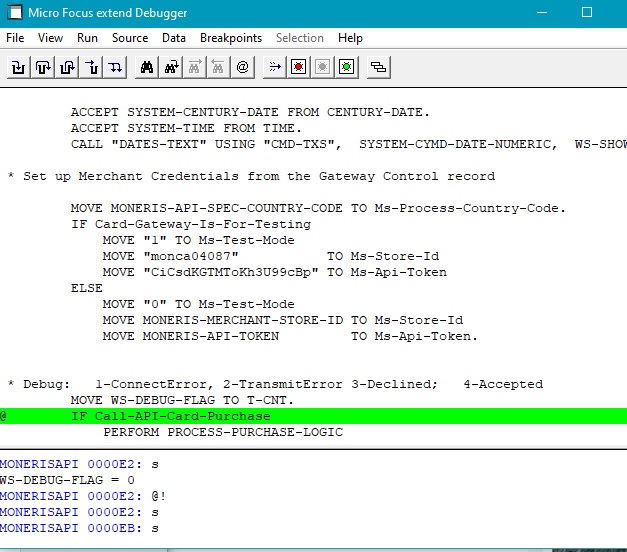627x552 pixels.
Task: Open the Help menu
Action: point(350,38)
